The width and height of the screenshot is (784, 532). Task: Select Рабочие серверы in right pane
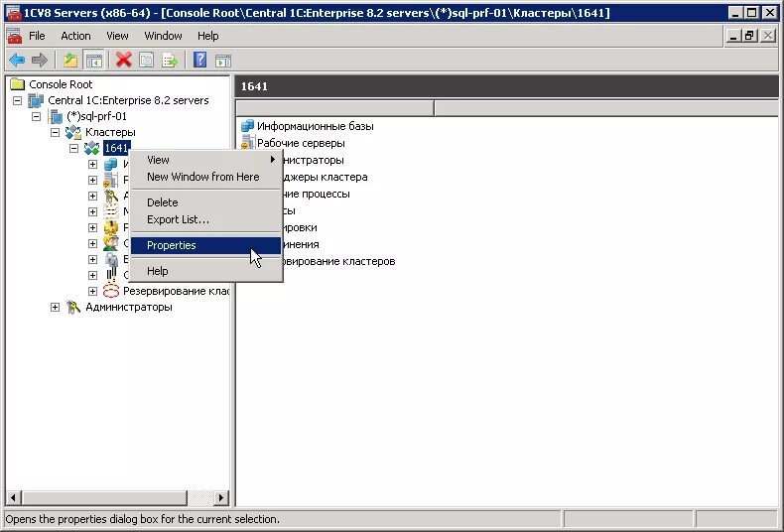pyautogui.click(x=301, y=143)
